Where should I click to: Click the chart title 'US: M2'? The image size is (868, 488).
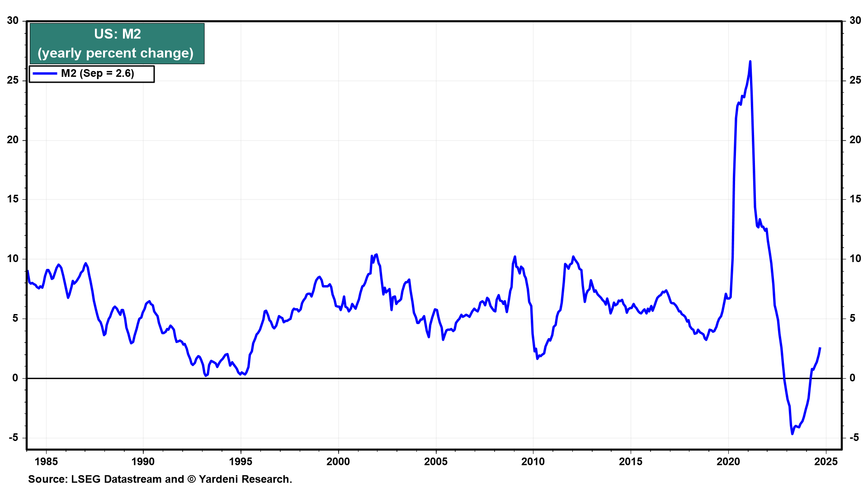118,34
